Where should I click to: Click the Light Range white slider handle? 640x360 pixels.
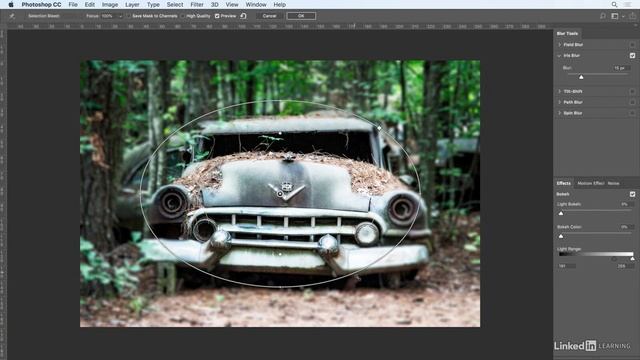[x=632, y=259]
